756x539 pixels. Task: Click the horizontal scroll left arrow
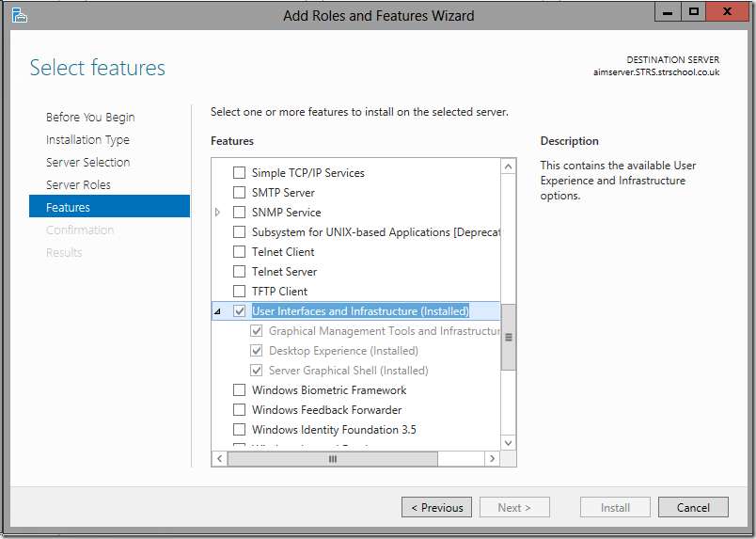point(220,458)
